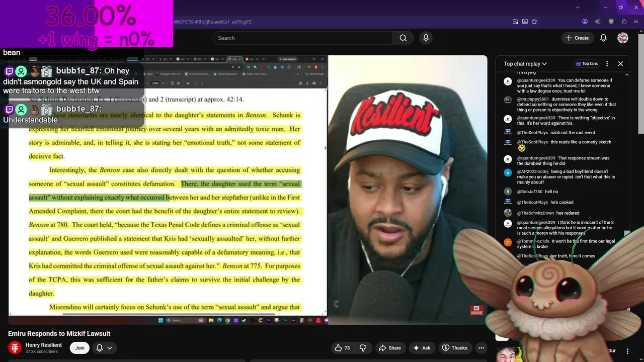
Task: Expand the tab list chevron in title bar
Action: click(x=578, y=7)
